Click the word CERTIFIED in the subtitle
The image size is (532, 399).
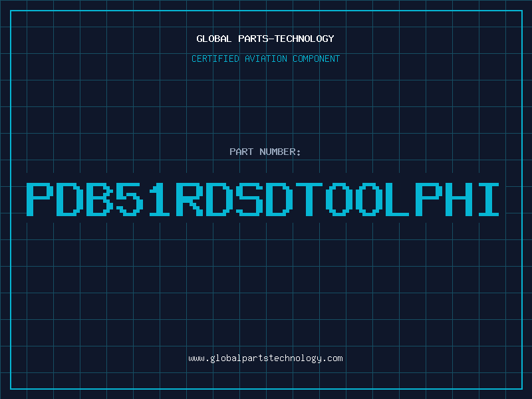215,59
